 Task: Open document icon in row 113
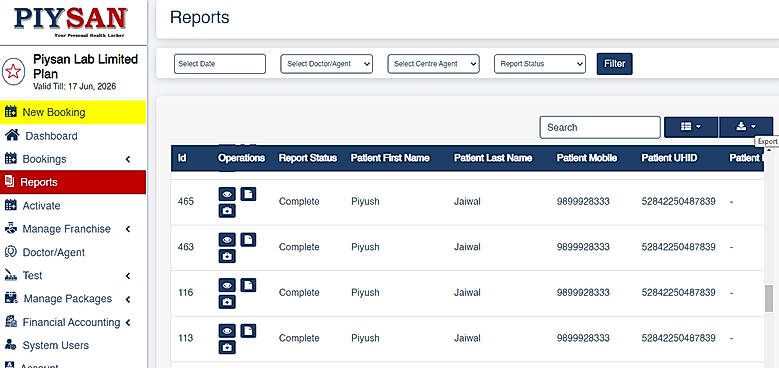(248, 331)
